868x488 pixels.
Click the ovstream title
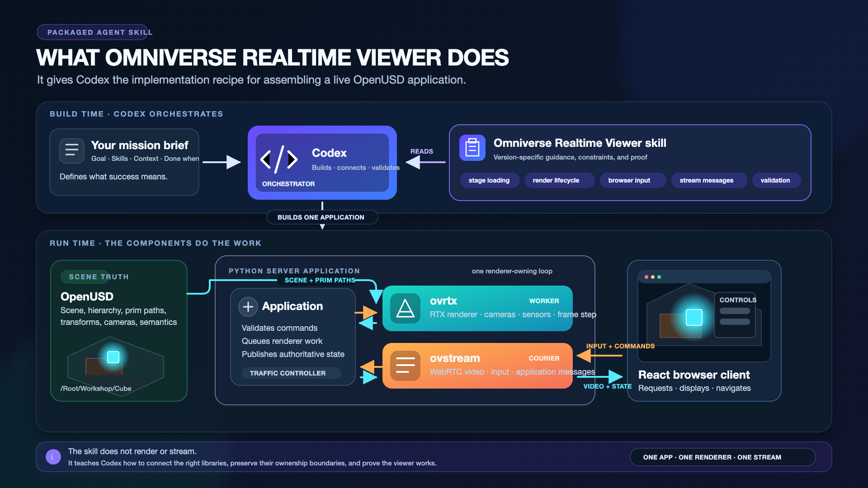pyautogui.click(x=455, y=358)
